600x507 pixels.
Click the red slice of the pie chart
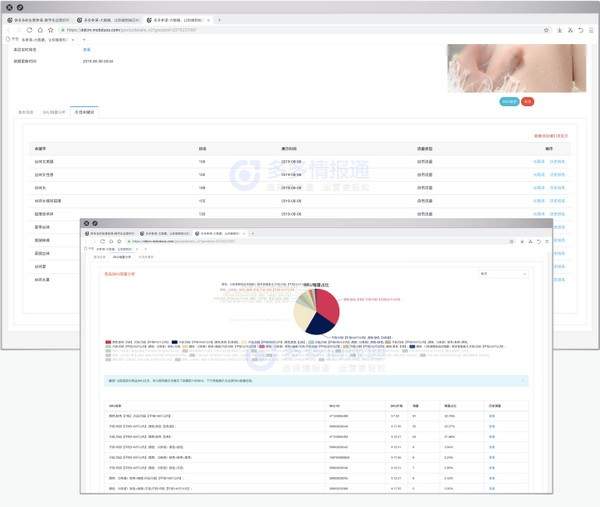click(328, 305)
